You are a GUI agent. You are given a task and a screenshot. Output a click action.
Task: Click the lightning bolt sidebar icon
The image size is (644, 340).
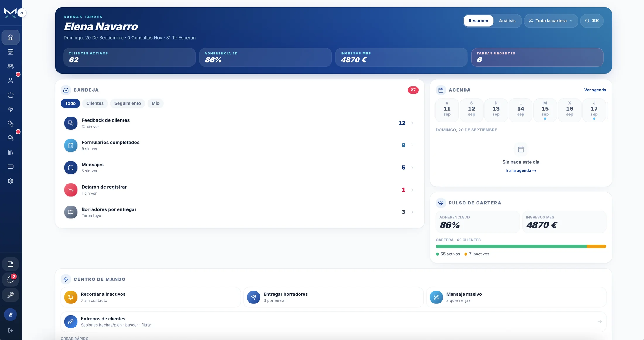11,109
